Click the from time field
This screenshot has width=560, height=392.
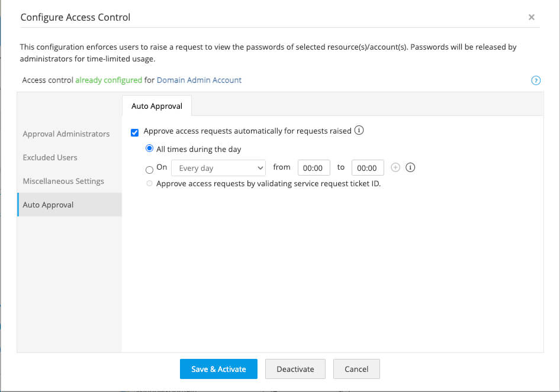click(x=313, y=169)
